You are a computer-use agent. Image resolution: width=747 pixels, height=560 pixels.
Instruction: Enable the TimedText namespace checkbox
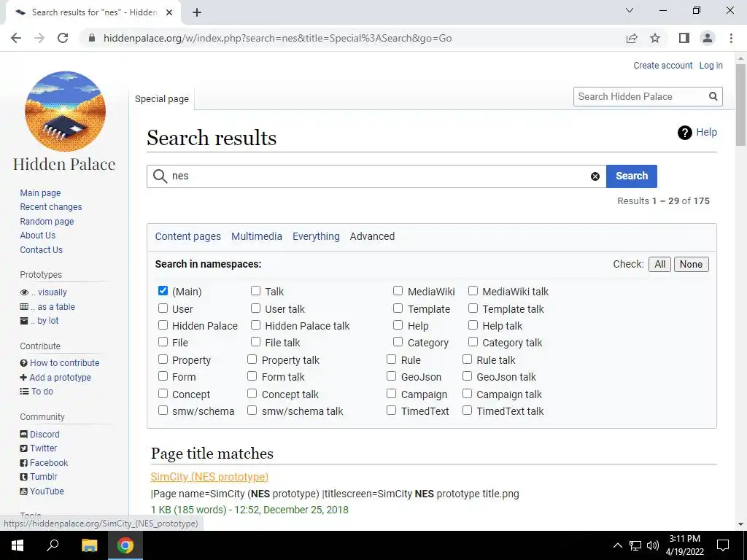(x=391, y=411)
